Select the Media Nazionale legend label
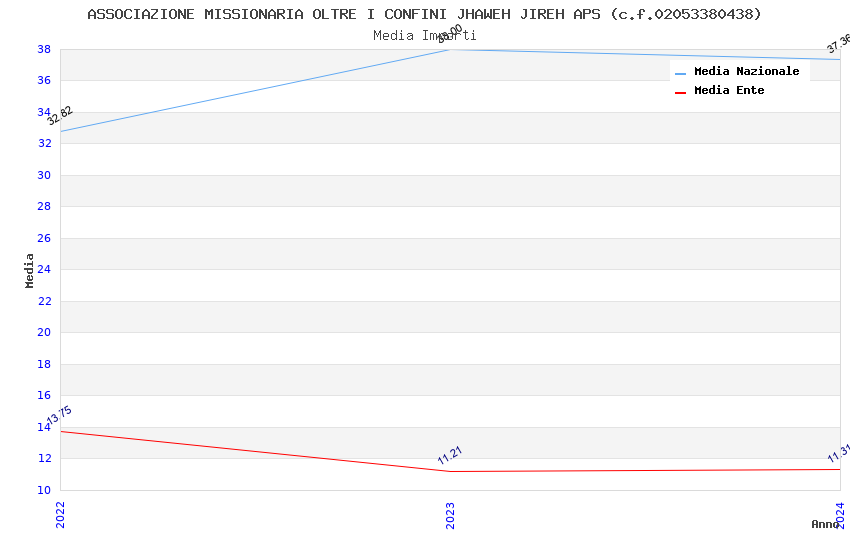The height and width of the screenshot is (550, 850). tap(746, 71)
